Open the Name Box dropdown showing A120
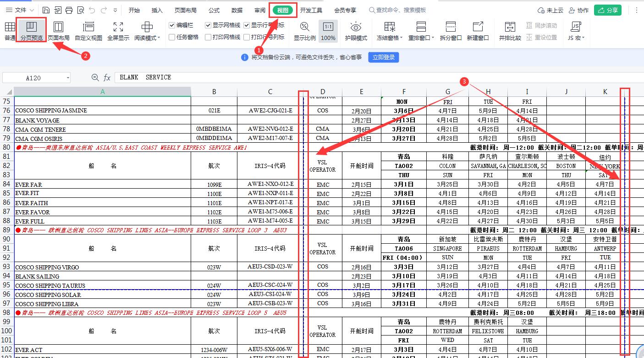 point(68,78)
